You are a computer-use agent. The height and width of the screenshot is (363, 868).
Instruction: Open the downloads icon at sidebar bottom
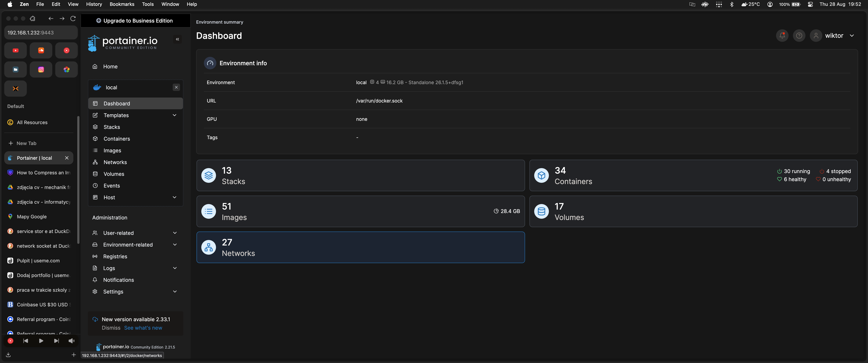coord(8,355)
